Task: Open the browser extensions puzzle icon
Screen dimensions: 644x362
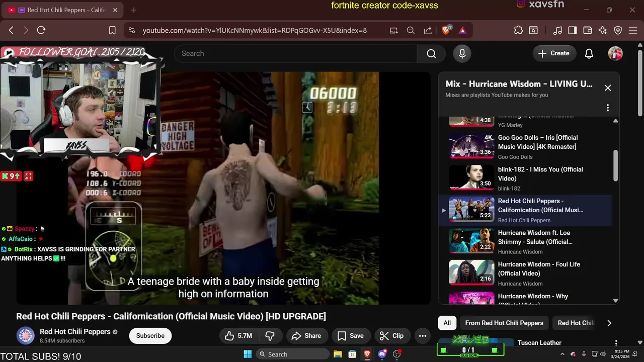Action: click(518, 30)
